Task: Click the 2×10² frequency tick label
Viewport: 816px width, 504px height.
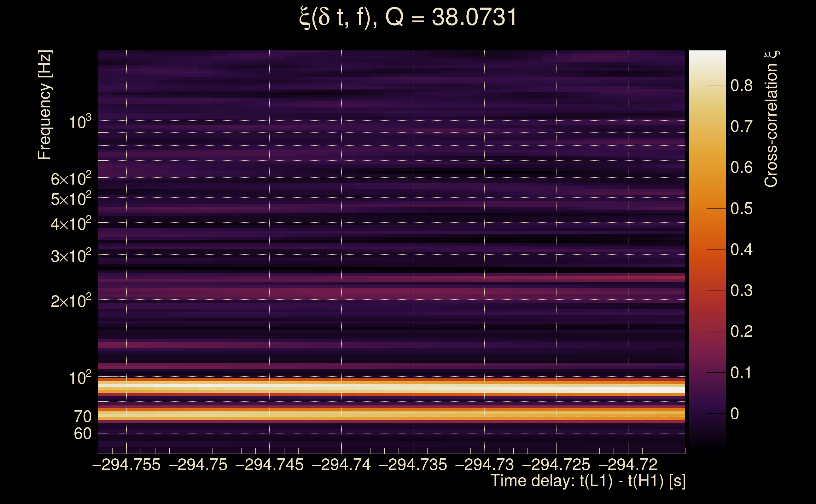Action: [71, 301]
